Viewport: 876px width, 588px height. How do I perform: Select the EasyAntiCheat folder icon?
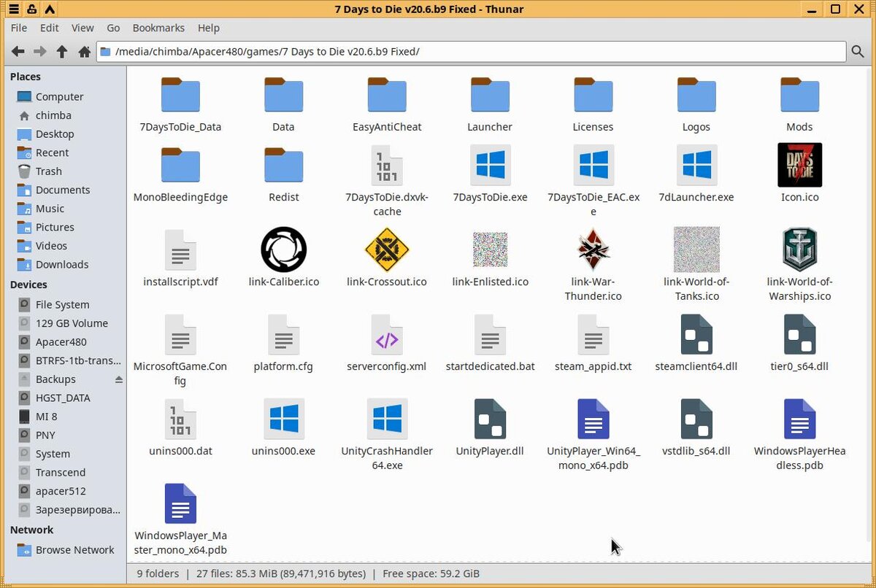point(387,95)
